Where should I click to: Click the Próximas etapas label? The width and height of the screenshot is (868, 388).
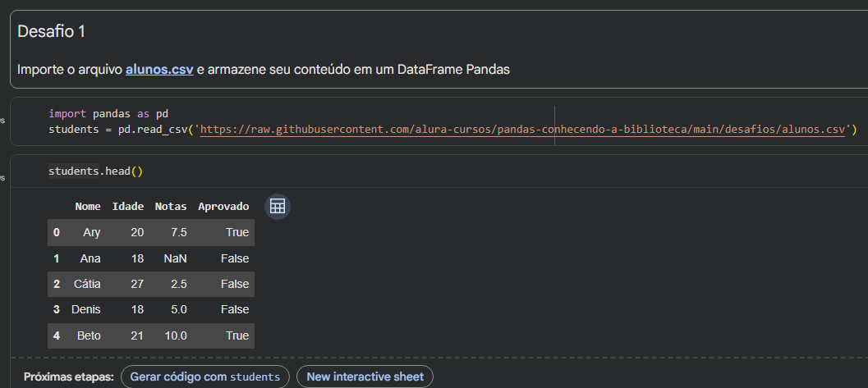[69, 377]
